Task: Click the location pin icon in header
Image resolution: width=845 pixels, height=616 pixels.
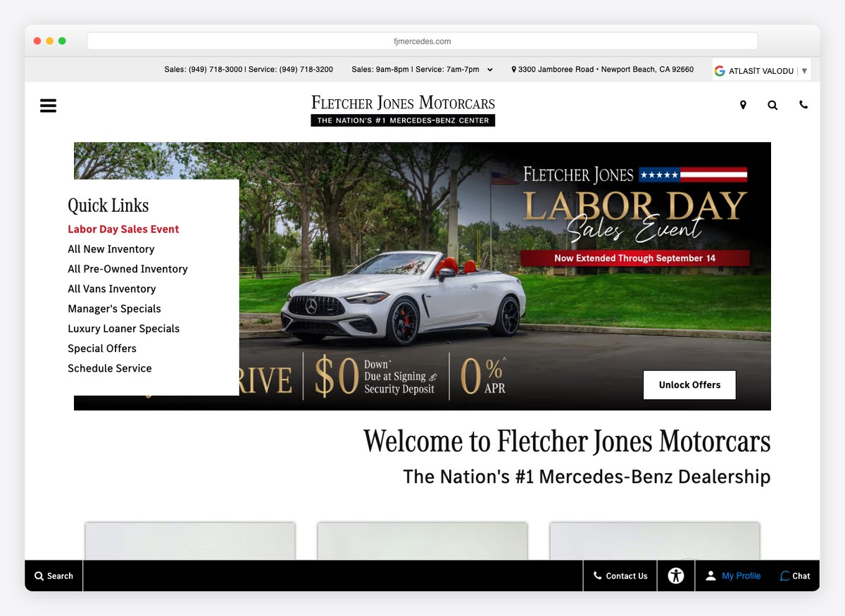Action: (743, 105)
